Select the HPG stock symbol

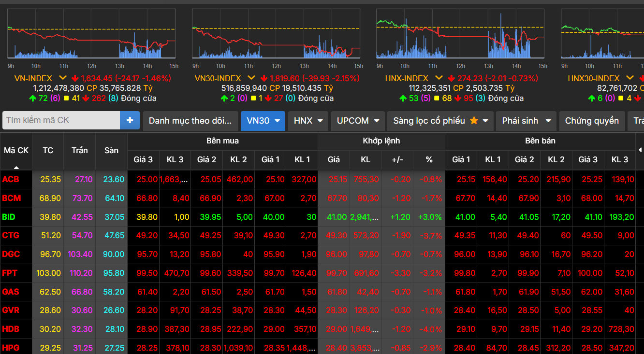point(11,348)
